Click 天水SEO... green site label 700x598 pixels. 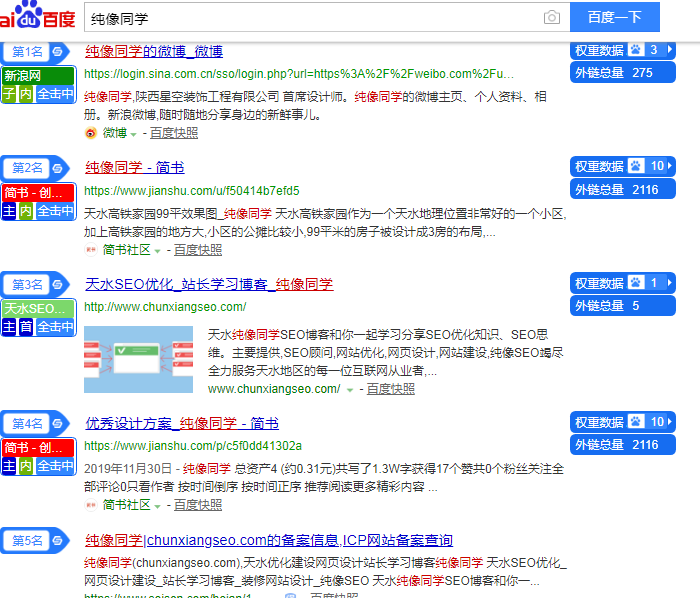coord(38,308)
